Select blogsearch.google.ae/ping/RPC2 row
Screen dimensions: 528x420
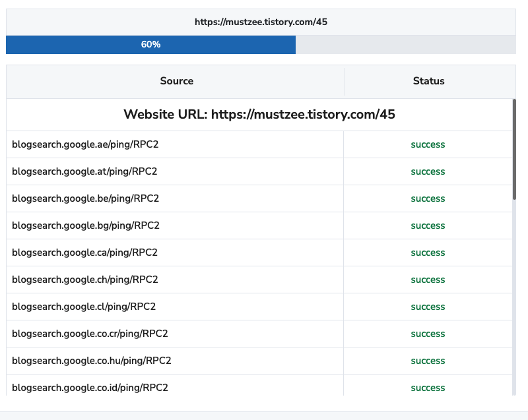pos(259,144)
